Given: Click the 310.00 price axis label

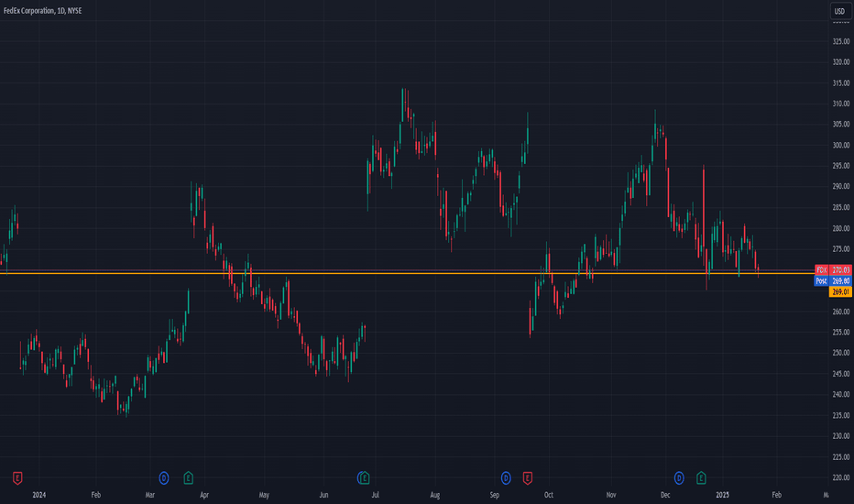Looking at the screenshot, I should [841, 104].
